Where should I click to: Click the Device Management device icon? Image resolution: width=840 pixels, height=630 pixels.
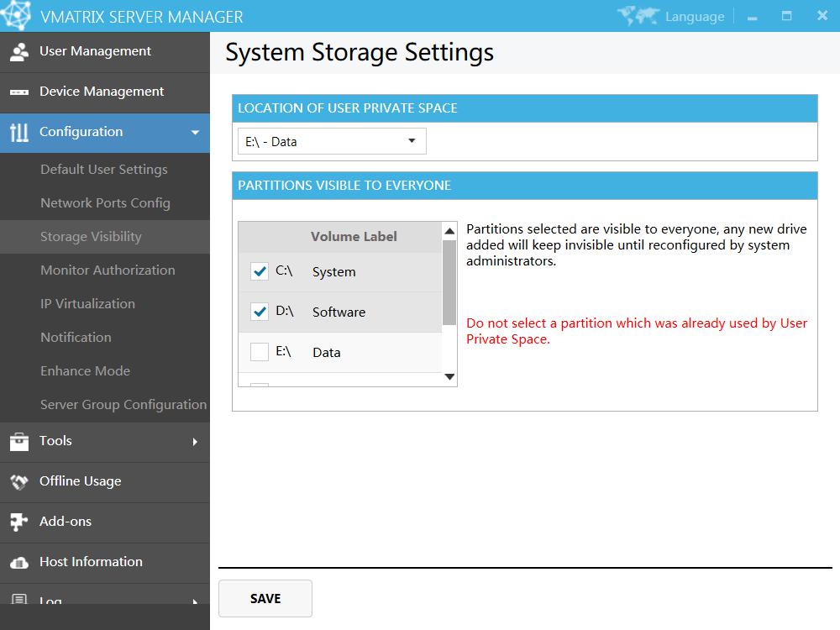[x=19, y=92]
